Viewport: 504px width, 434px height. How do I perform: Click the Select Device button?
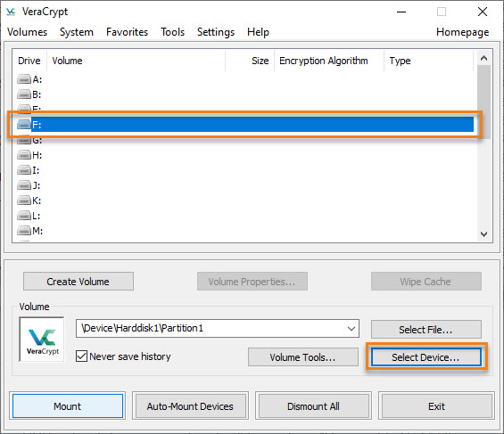[426, 357]
